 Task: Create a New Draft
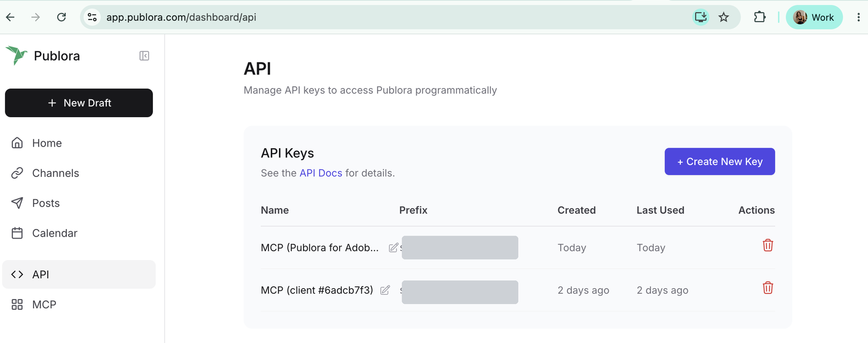[79, 103]
